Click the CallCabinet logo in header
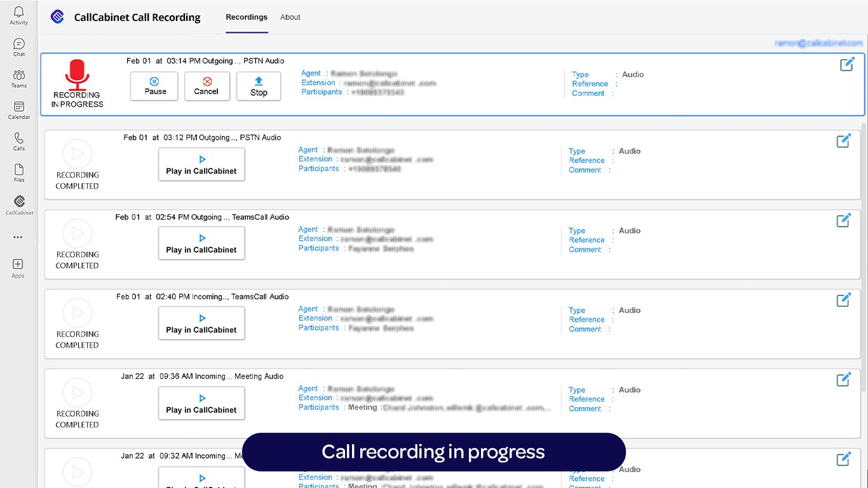868x488 pixels. [x=57, y=17]
